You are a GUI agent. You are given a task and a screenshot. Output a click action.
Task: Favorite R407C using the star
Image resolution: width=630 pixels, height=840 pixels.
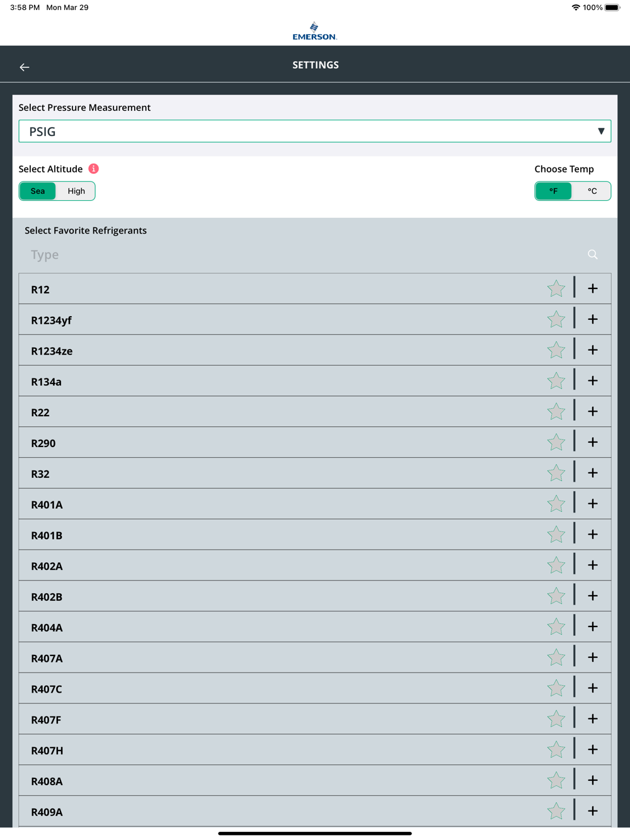[556, 688]
